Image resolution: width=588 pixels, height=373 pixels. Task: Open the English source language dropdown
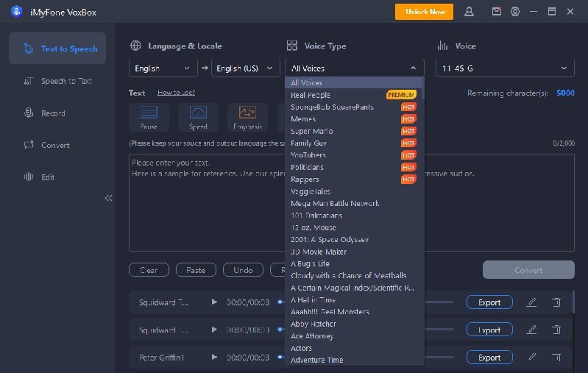point(163,68)
